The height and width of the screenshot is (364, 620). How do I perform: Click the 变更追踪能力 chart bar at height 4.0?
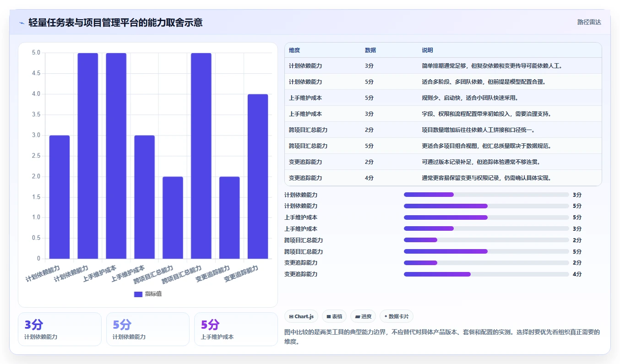258,176
